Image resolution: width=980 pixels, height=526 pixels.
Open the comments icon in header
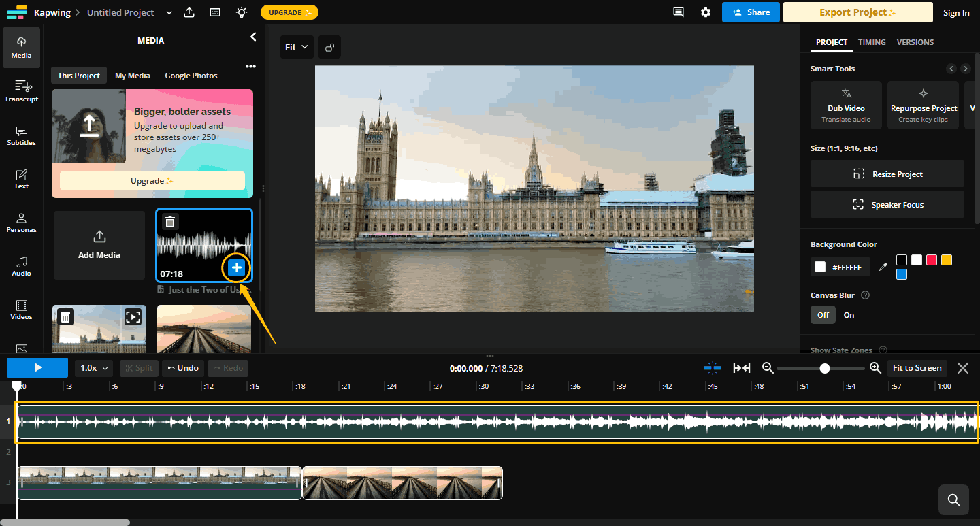[x=678, y=12]
